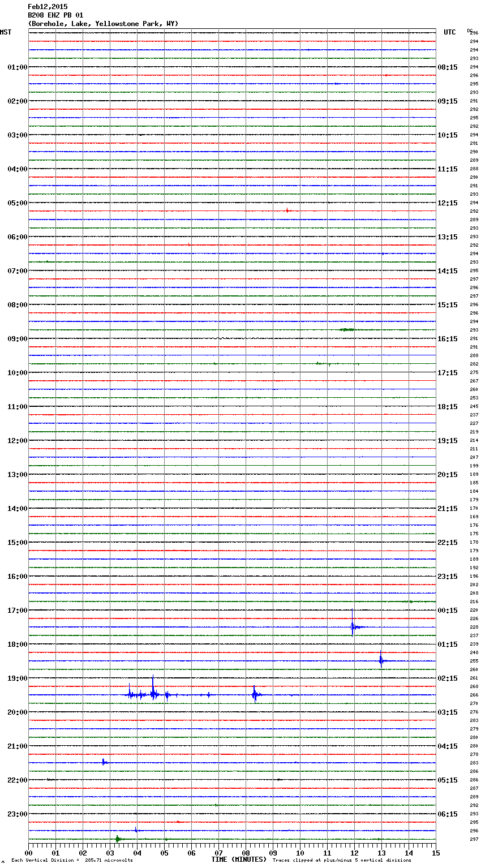Select the '18:00' MST time label

point(18,644)
